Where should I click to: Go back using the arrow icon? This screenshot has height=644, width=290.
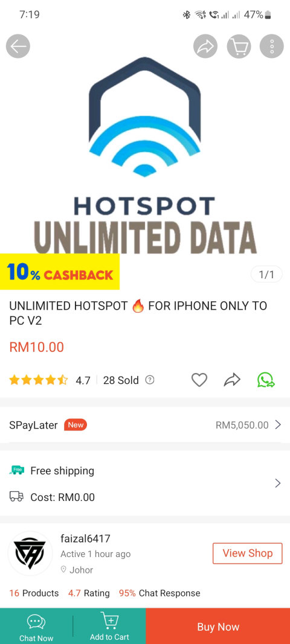tap(18, 46)
